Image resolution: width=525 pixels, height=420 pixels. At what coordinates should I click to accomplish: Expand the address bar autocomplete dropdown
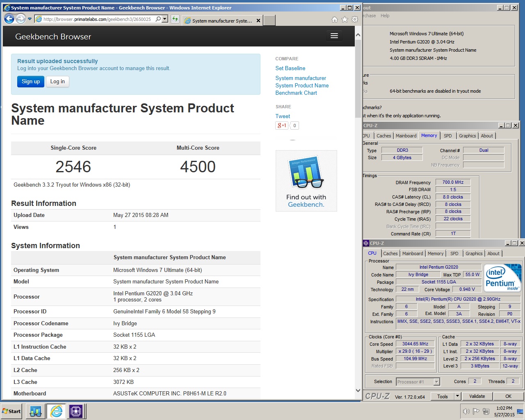point(165,19)
